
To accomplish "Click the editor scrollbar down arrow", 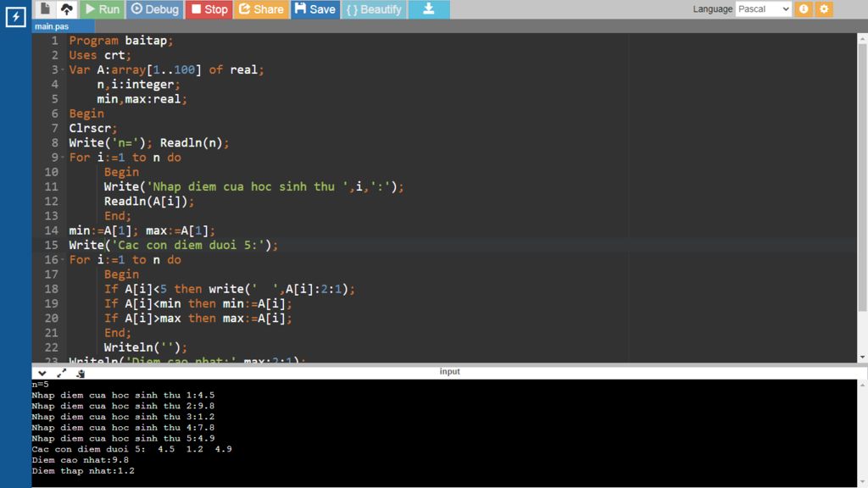I will point(862,358).
